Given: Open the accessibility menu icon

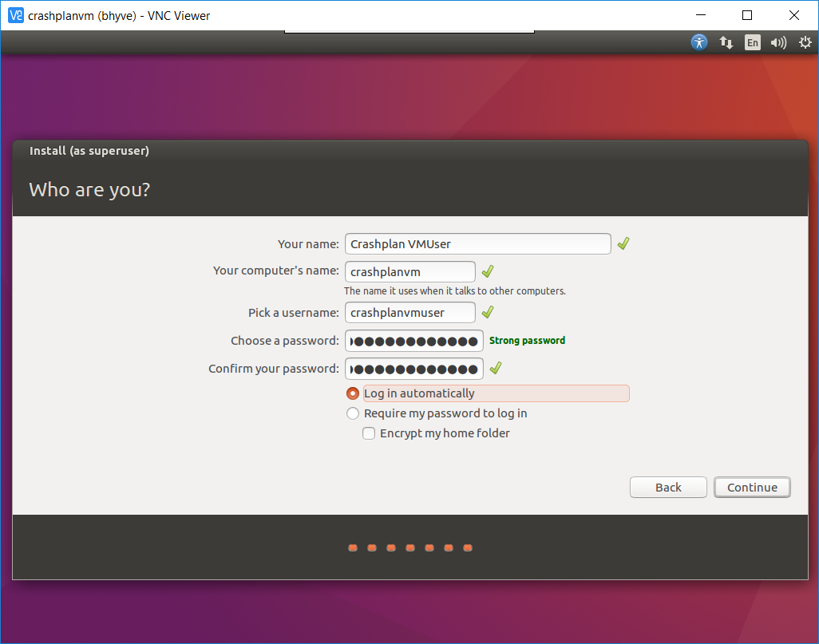Looking at the screenshot, I should (x=699, y=42).
